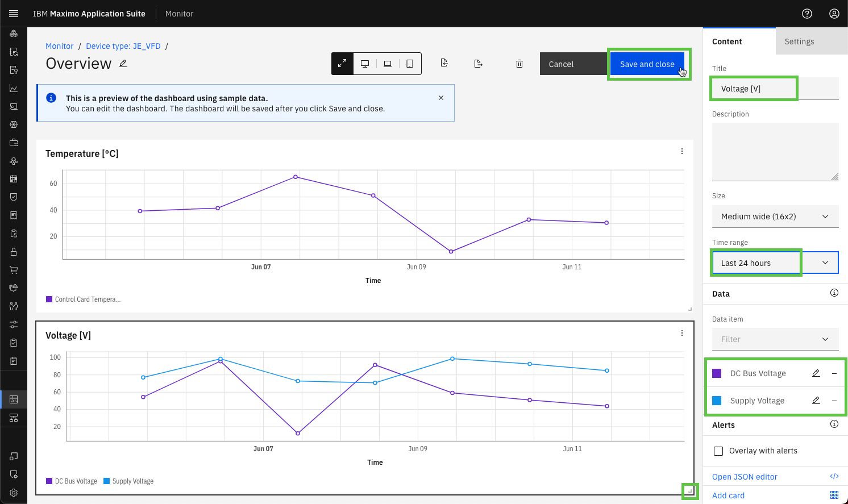
Task: Click the sliders settings icon in sidebar
Action: click(x=14, y=324)
